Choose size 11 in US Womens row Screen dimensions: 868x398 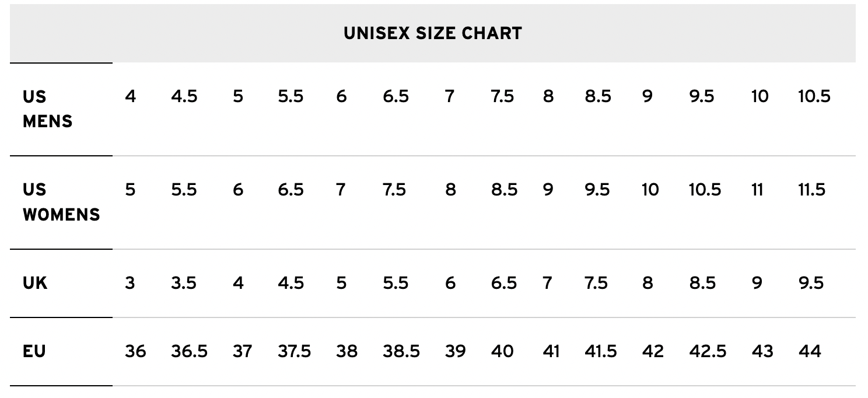[x=757, y=190]
